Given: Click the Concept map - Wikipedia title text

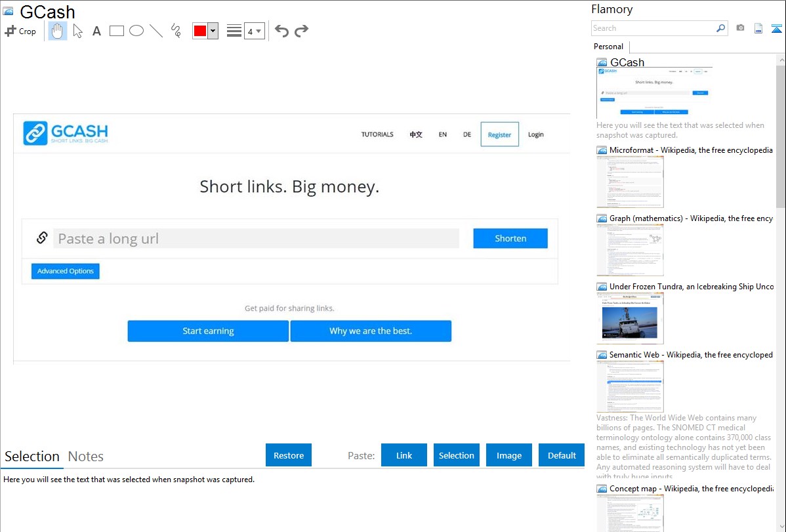Looking at the screenshot, I should pyautogui.click(x=692, y=488).
